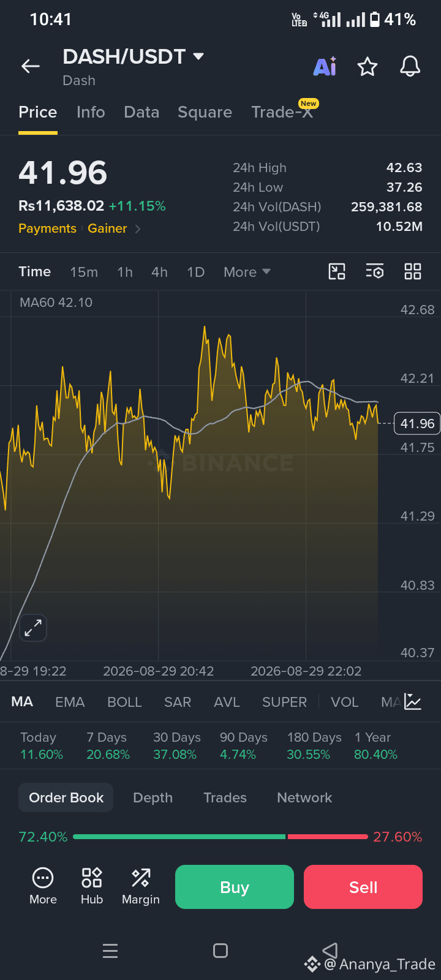The height and width of the screenshot is (980, 441).
Task: Tap the 72.40% buy percentage
Action: pyautogui.click(x=43, y=837)
